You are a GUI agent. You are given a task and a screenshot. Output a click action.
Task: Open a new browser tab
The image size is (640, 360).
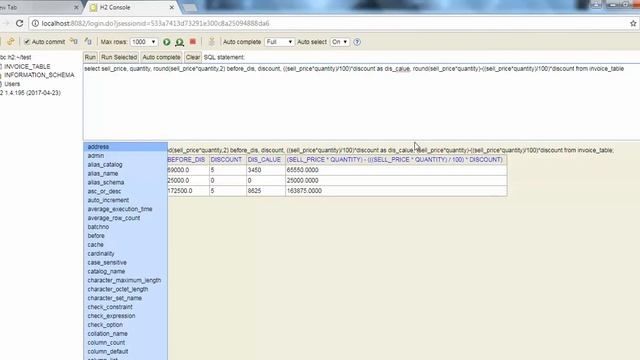pyautogui.click(x=190, y=7)
